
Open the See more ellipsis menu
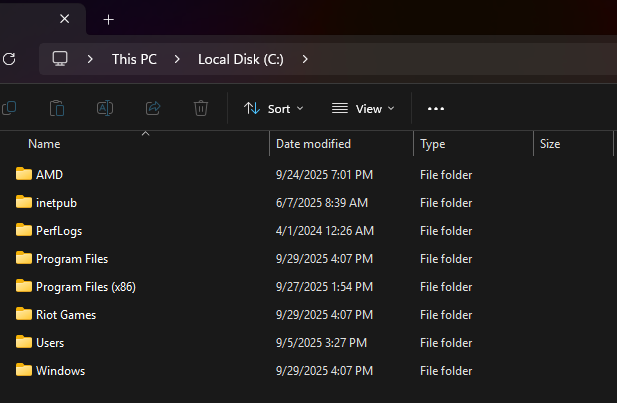coord(435,108)
